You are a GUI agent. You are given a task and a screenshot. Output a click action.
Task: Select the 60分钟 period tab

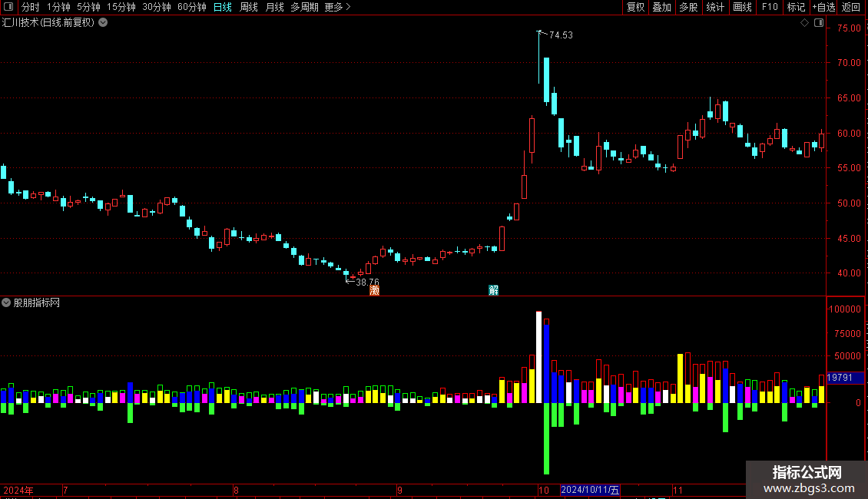click(191, 7)
